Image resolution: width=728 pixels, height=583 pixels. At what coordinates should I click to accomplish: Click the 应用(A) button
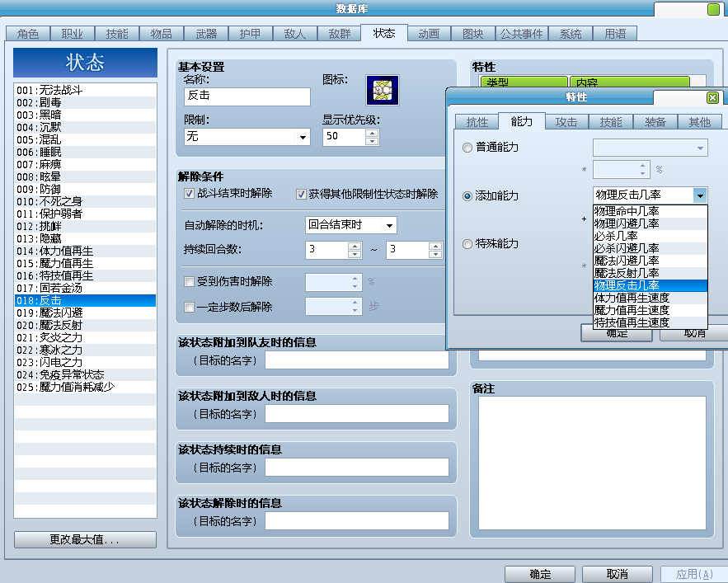(694, 574)
